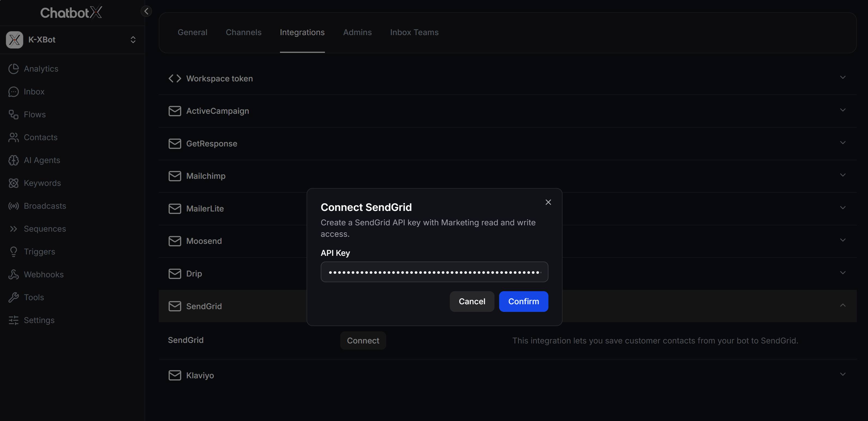Go to Broadcasts
This screenshot has height=421, width=868.
click(x=37, y=206)
